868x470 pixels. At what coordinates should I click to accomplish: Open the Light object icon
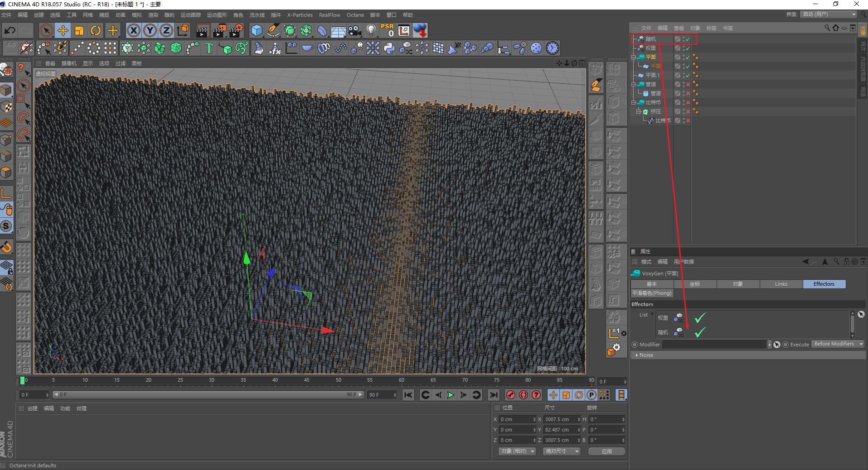pyautogui.click(x=371, y=31)
